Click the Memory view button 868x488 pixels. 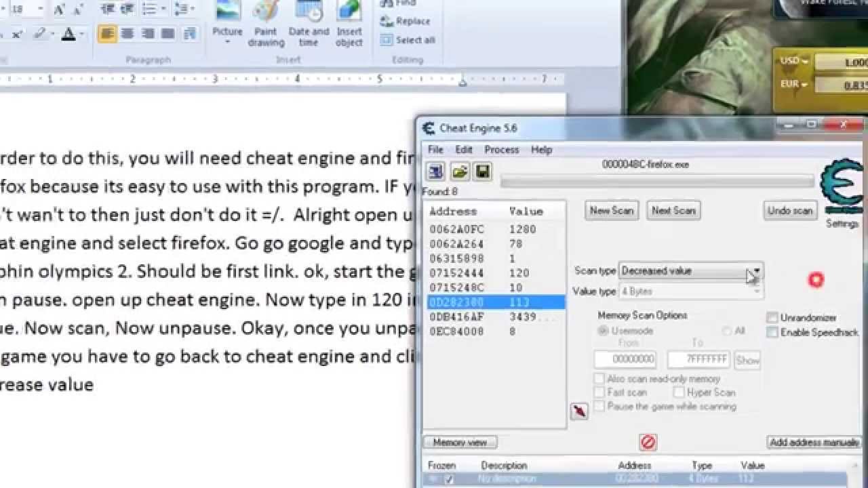coord(460,443)
